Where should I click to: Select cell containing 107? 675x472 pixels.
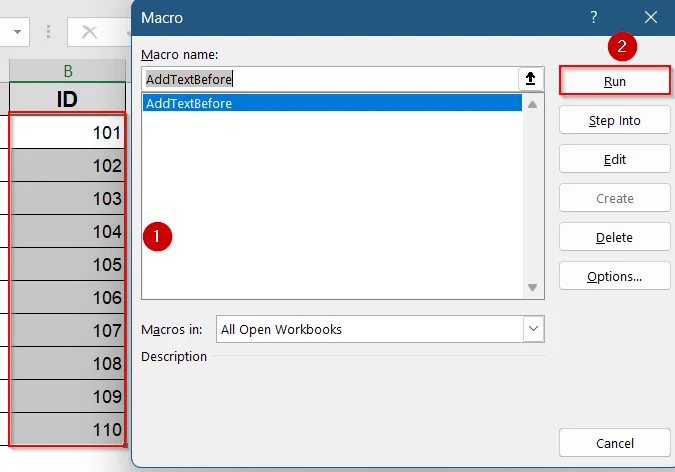pos(68,330)
